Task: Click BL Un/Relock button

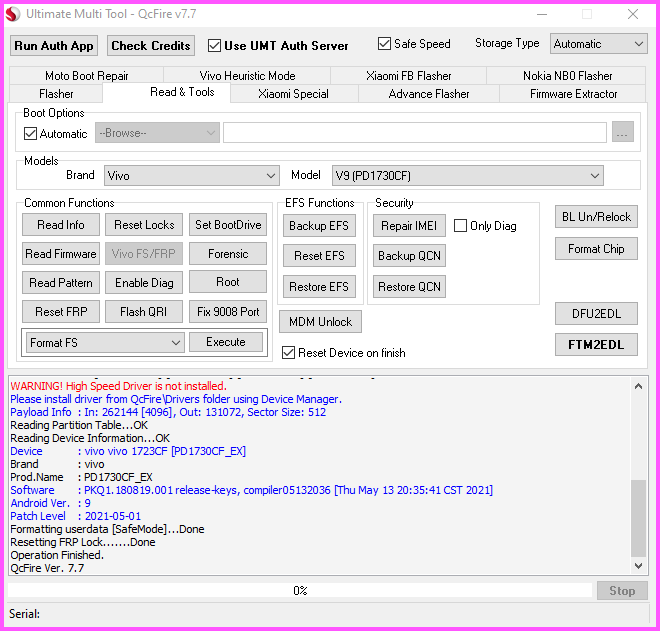Action: (x=596, y=216)
